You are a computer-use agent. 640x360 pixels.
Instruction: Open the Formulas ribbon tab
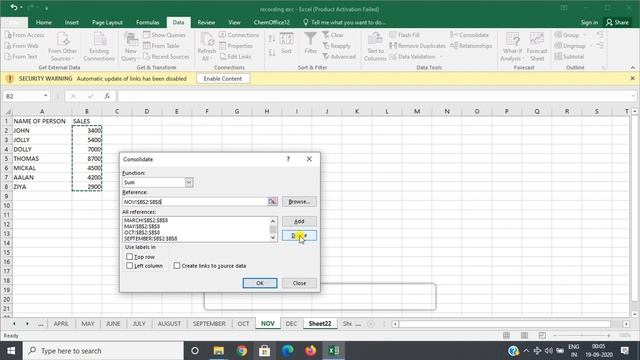click(x=148, y=22)
